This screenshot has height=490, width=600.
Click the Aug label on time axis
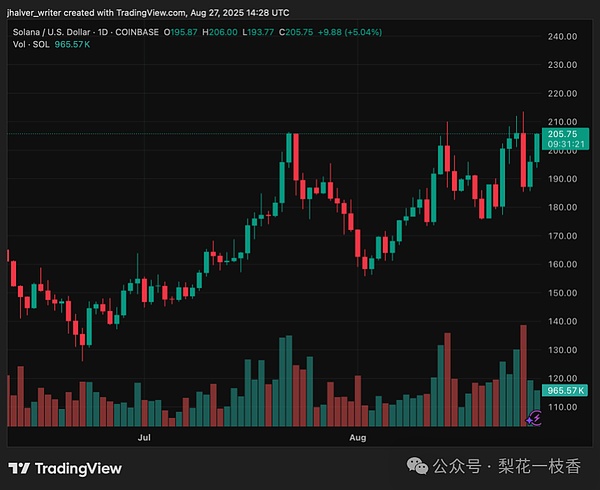click(x=358, y=437)
